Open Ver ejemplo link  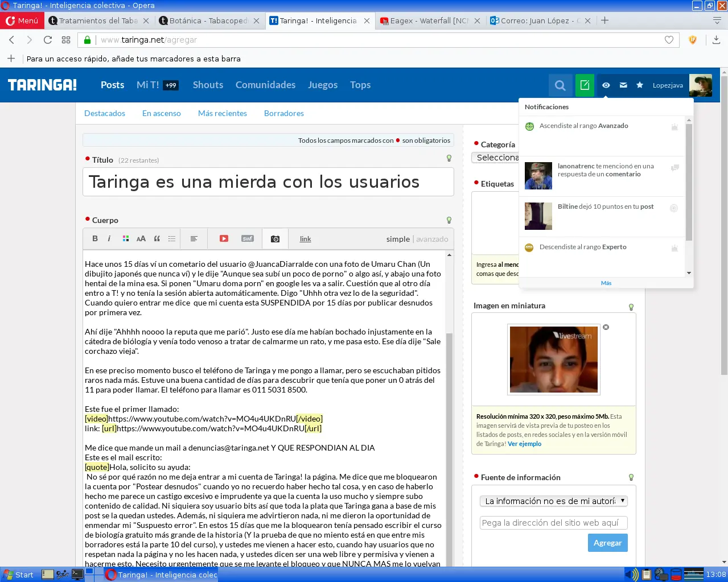(x=524, y=444)
